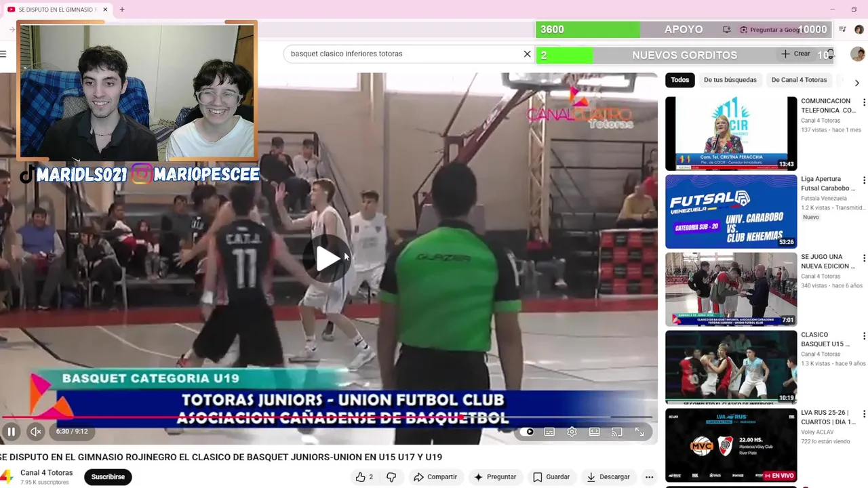Open the Compartir share dialog
Screen dimensions: 868x488
(x=435, y=477)
